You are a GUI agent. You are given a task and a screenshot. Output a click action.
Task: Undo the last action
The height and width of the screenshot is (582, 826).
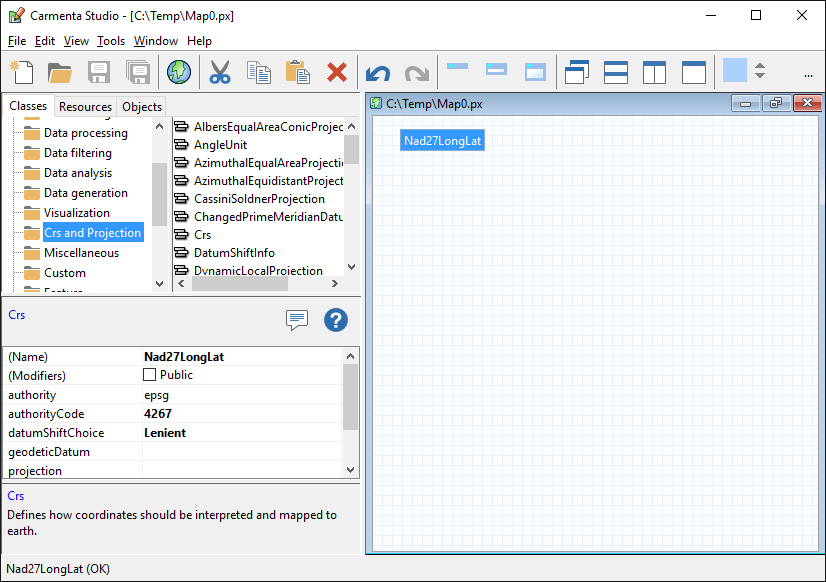(378, 73)
